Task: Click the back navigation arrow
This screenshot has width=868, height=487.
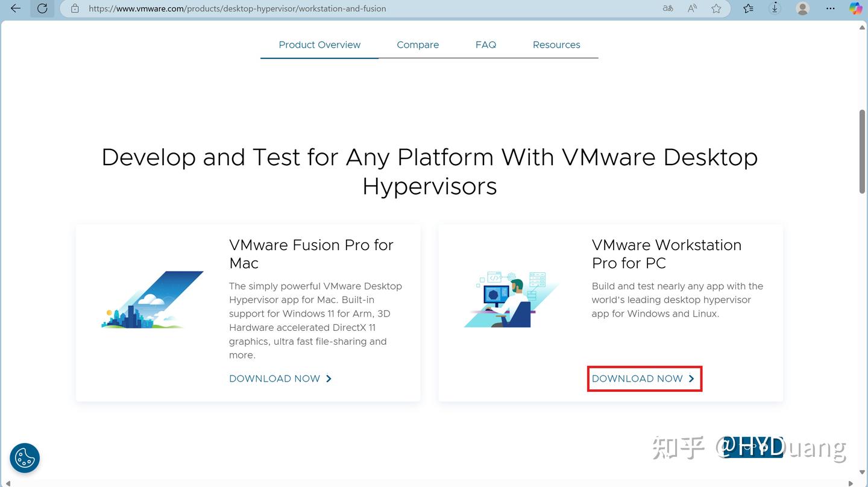Action: tap(14, 8)
